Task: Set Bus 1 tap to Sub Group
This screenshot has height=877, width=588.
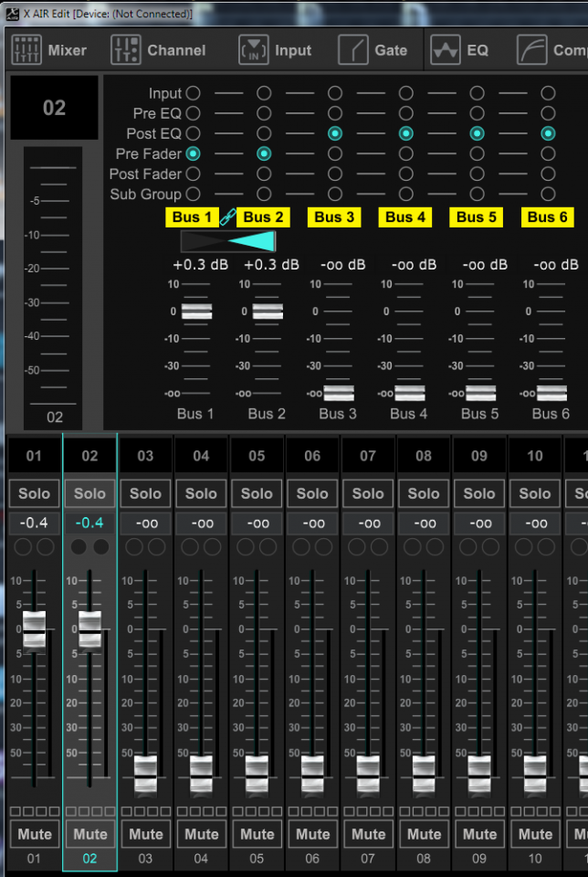Action: [x=193, y=194]
